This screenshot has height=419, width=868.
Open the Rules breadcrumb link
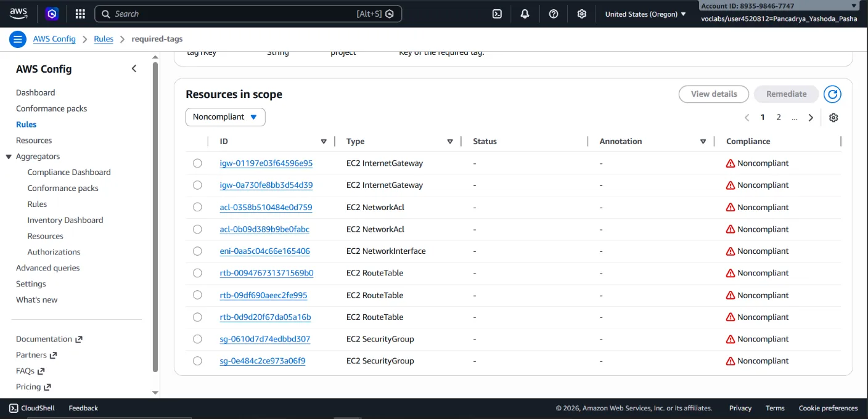(x=104, y=39)
